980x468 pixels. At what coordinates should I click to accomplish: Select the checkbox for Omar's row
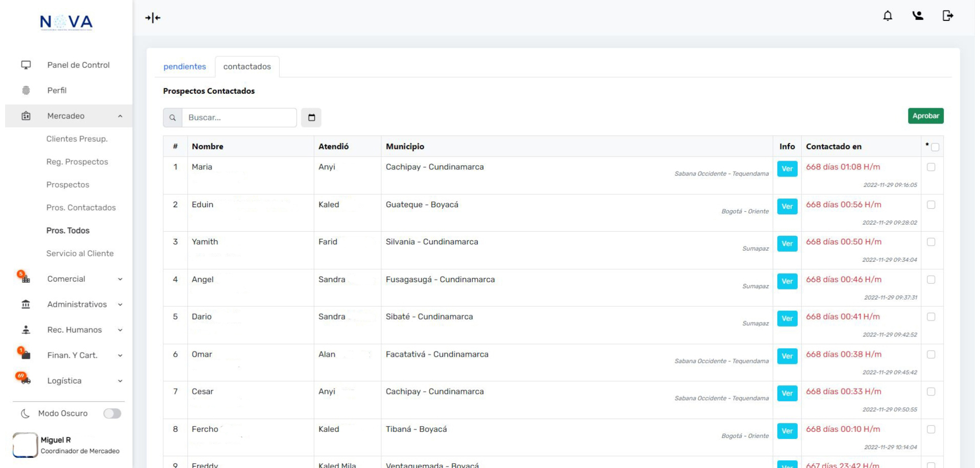pyautogui.click(x=931, y=355)
